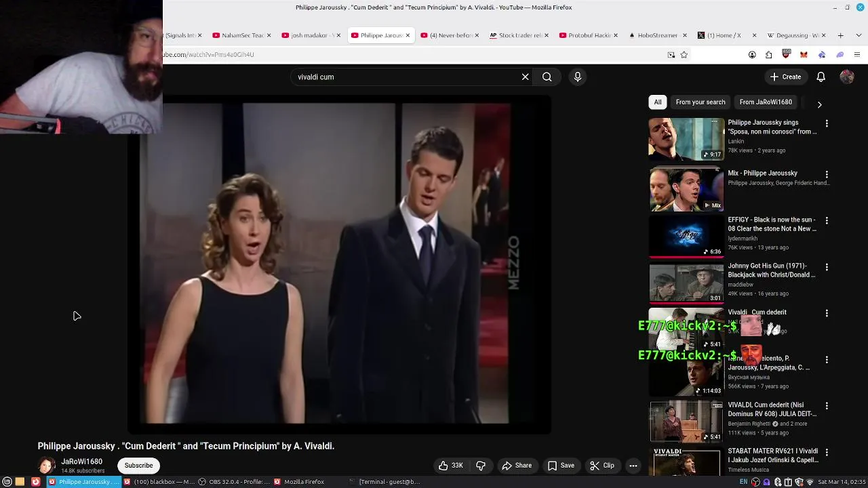Clear the search box with the X
Image resolution: width=868 pixels, height=488 pixels.
pos(525,77)
